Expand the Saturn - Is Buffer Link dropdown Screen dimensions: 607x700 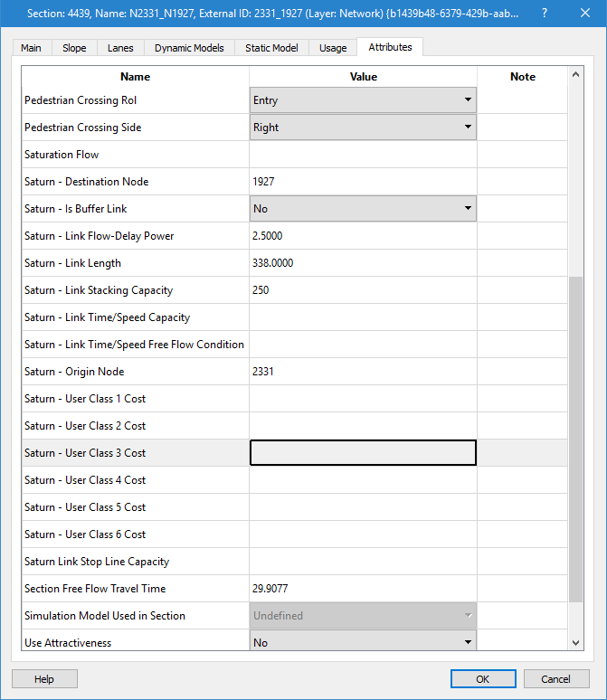[x=363, y=209]
